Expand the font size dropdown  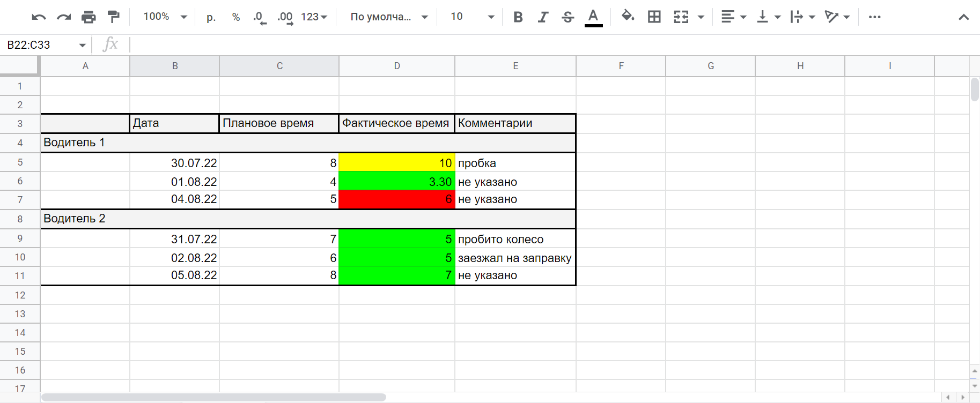point(472,17)
